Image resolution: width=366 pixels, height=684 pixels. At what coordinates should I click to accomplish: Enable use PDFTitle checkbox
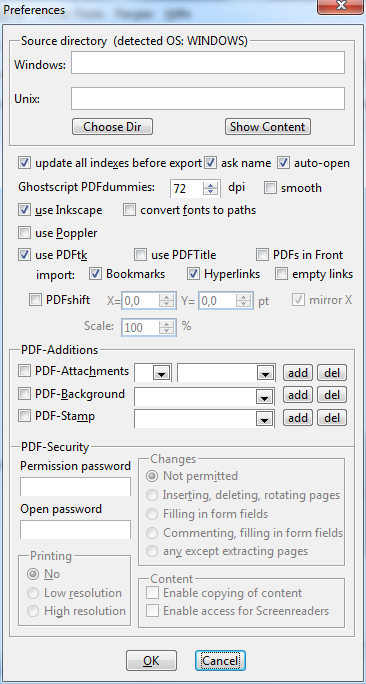[140, 255]
